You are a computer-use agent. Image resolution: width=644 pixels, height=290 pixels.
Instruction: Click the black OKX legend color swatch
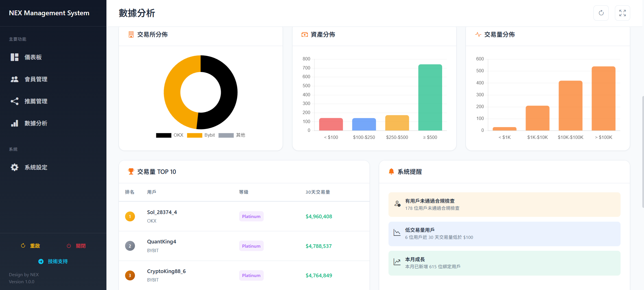click(164, 135)
